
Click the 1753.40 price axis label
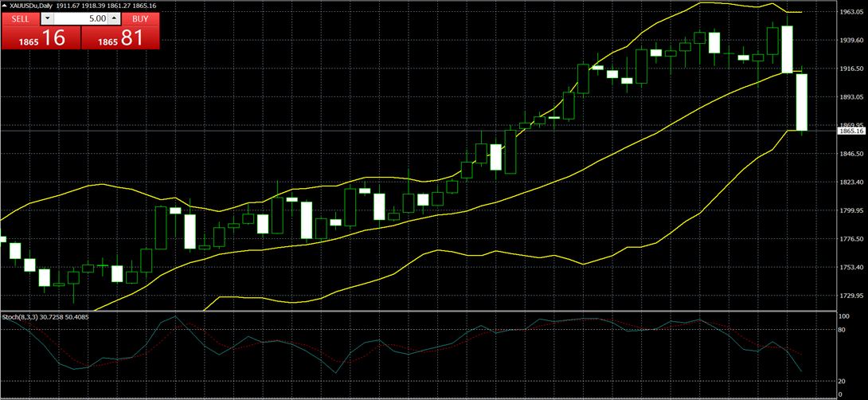point(851,268)
